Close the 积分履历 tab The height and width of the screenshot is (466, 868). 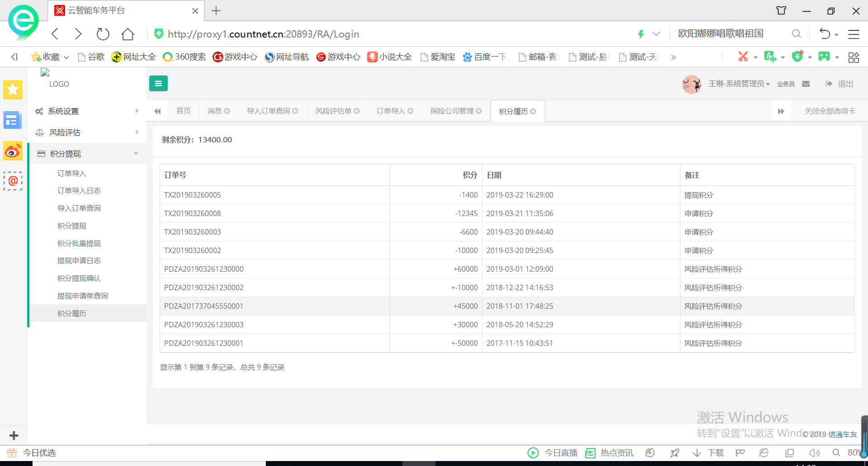point(533,112)
